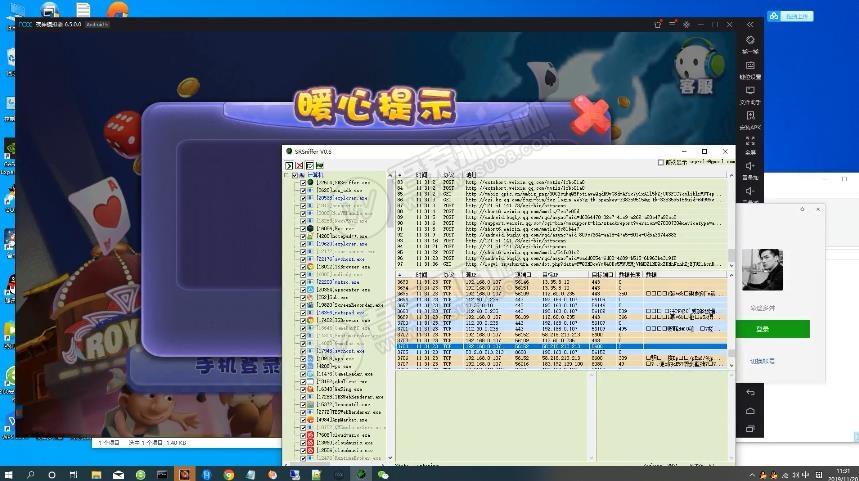Click the 手机登录 button in the game
Image resolution: width=859 pixels, height=481 pixels.
click(x=238, y=365)
